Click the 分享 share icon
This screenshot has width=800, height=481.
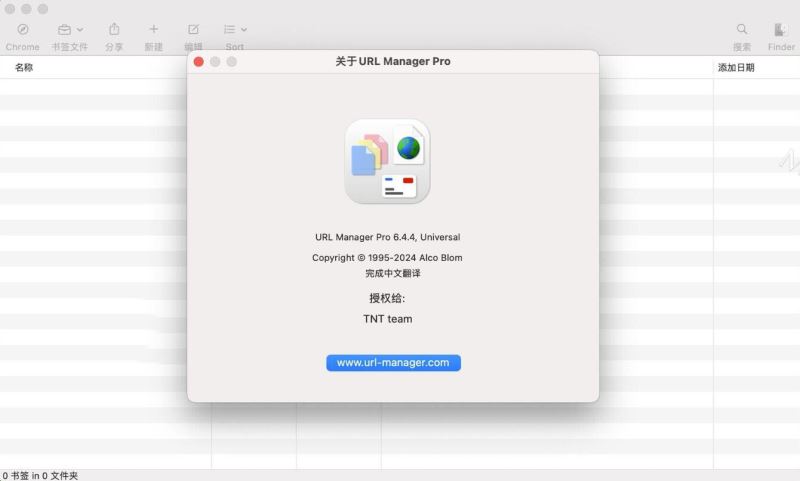click(x=114, y=29)
